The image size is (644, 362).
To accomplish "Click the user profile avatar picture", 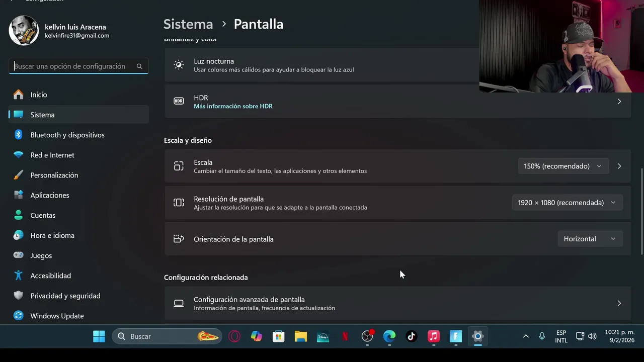I will coord(24,31).
